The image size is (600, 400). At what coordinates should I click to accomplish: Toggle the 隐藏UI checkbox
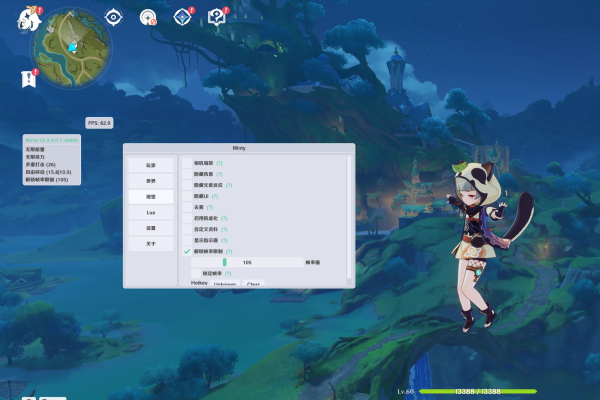click(187, 196)
